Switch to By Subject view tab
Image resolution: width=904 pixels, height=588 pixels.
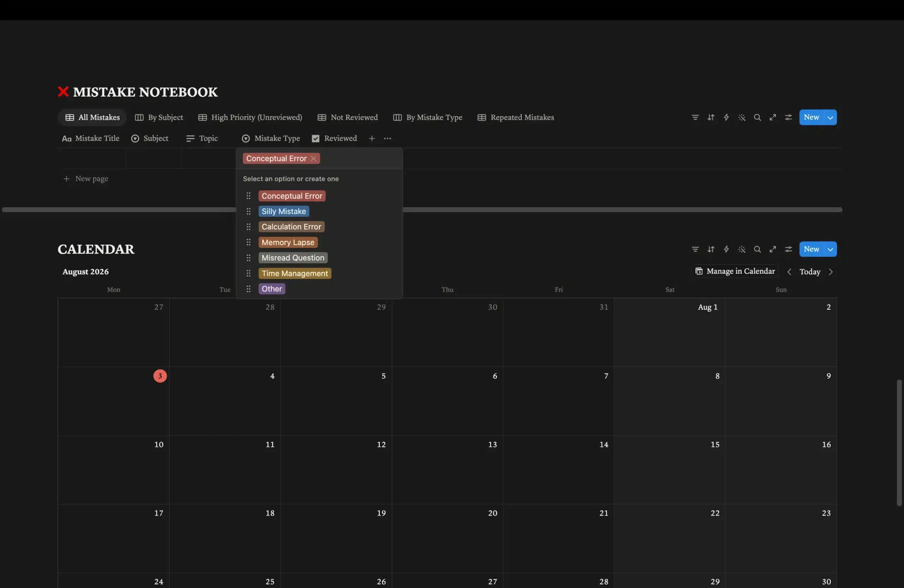pyautogui.click(x=159, y=117)
